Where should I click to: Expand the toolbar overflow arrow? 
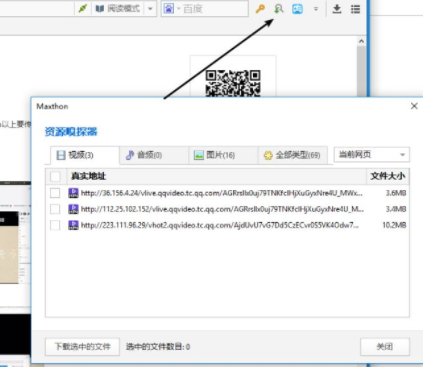(316, 9)
